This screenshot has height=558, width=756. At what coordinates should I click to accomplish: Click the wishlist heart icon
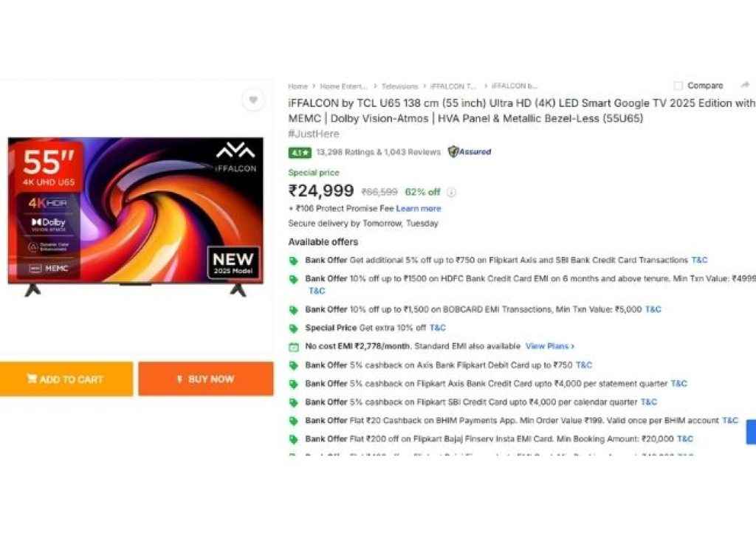point(253,100)
